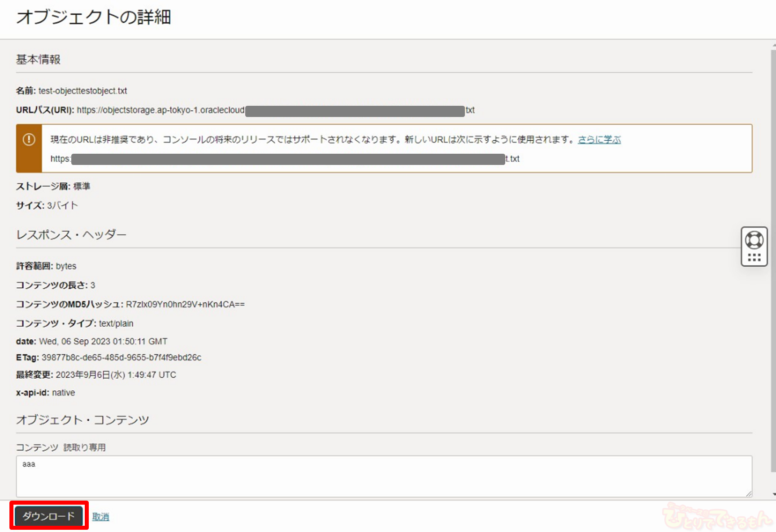Click the scrollbar up arrow
The height and width of the screenshot is (532, 776).
point(773,45)
